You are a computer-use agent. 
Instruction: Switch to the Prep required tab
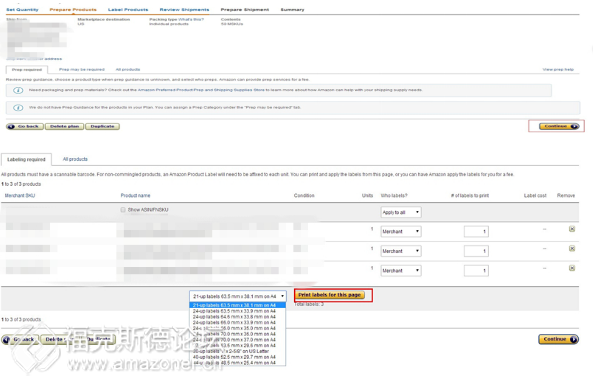click(x=27, y=70)
